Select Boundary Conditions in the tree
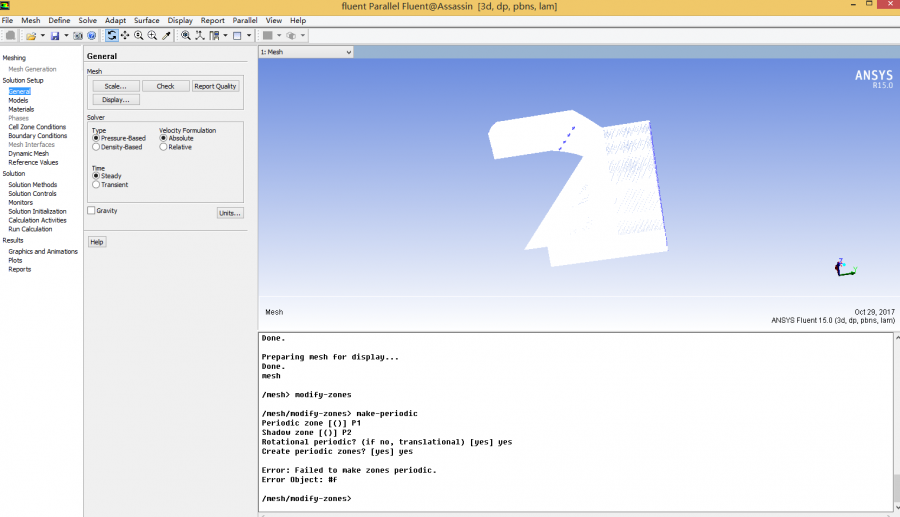This screenshot has height=517, width=900. coord(38,136)
